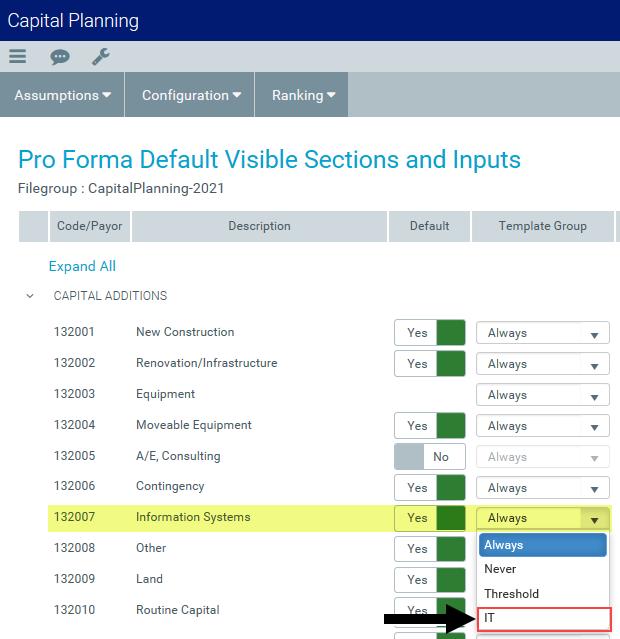
Task: Collapse the Capital Additions section
Action: tap(30, 296)
